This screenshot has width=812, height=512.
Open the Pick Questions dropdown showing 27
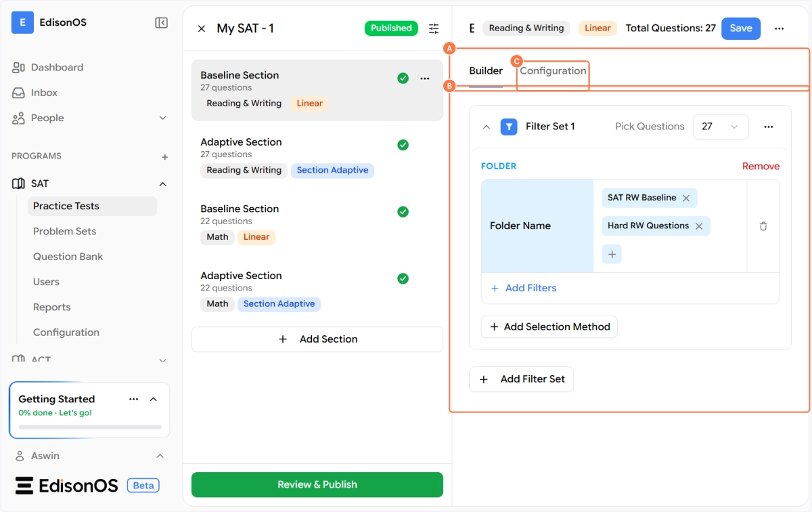point(720,127)
